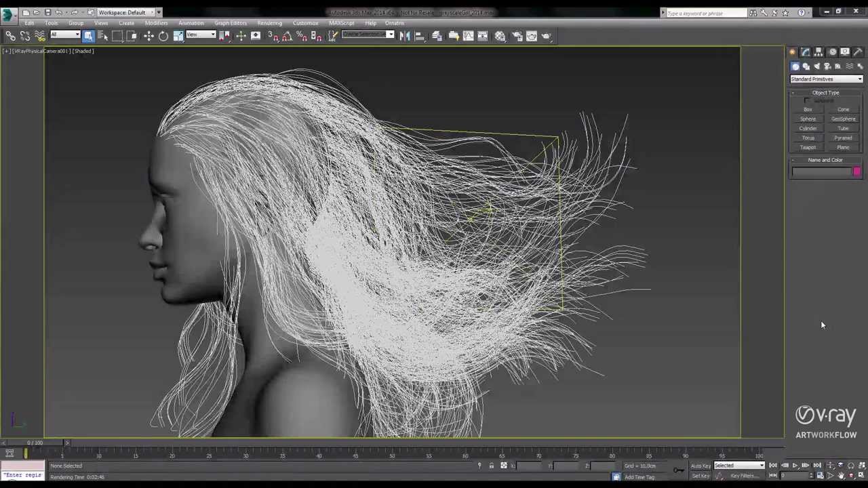Toggle the Angle Snap button
Screen dimensions: 868x488
pos(286,36)
